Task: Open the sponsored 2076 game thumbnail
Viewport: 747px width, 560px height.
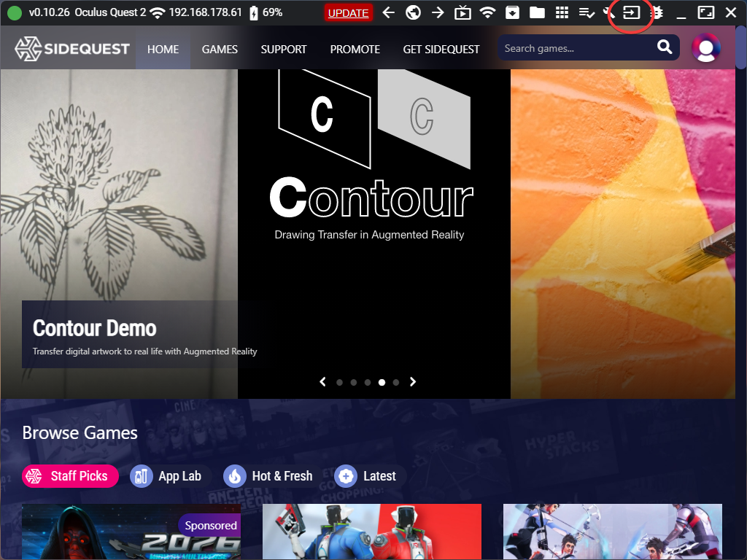Action: pos(131,532)
